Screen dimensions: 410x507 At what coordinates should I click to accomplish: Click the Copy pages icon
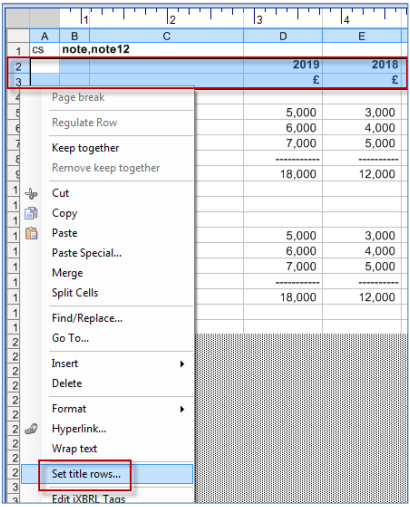click(x=31, y=213)
